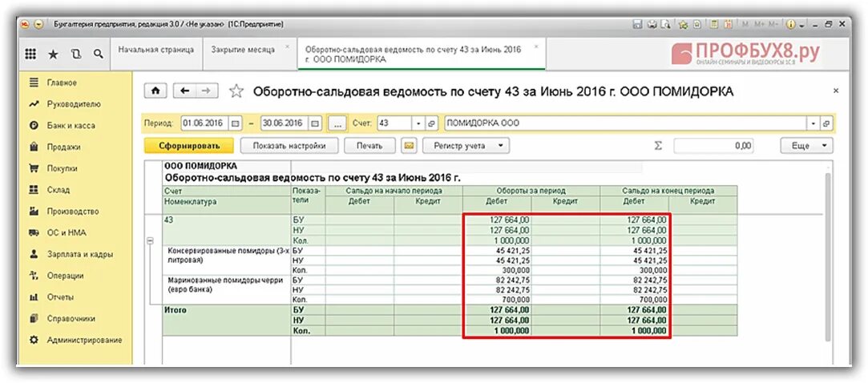This screenshot has height=383, width=868.
Task: Open the Операции section
Action: pos(75,276)
